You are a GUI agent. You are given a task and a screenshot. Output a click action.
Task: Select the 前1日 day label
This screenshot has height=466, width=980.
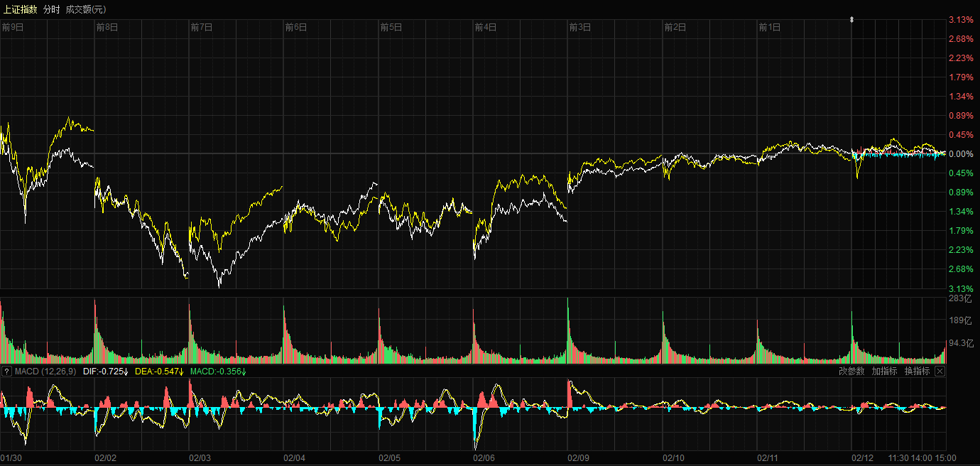(770, 28)
